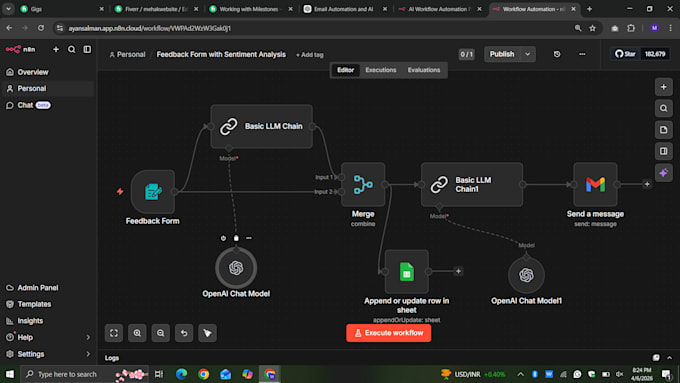Open the Publish dropdown arrow
This screenshot has height=383, width=680.
pos(528,54)
